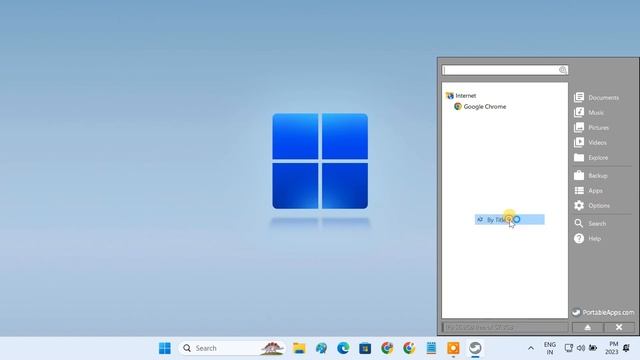Open the Backup option
This screenshot has width=640, height=360.
click(x=591, y=176)
